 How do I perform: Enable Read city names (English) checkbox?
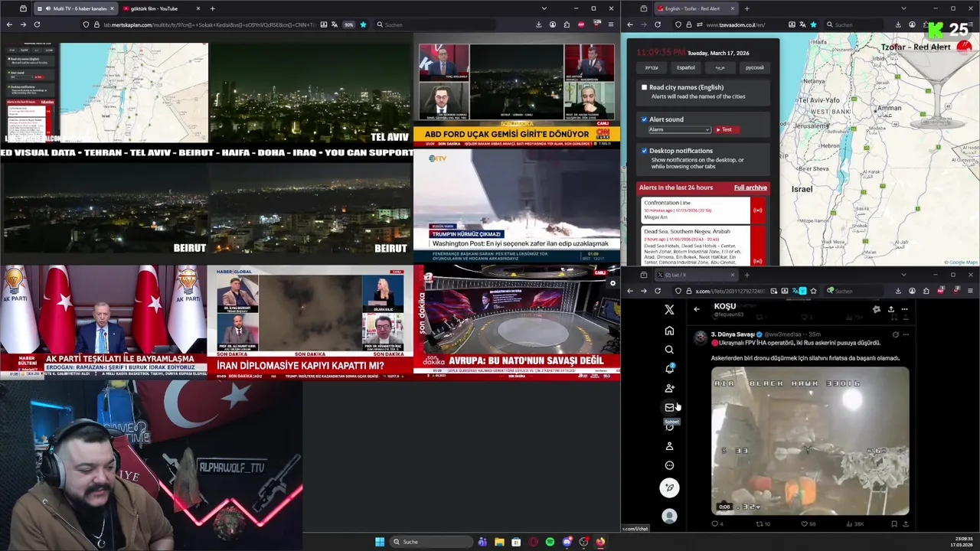(x=645, y=87)
